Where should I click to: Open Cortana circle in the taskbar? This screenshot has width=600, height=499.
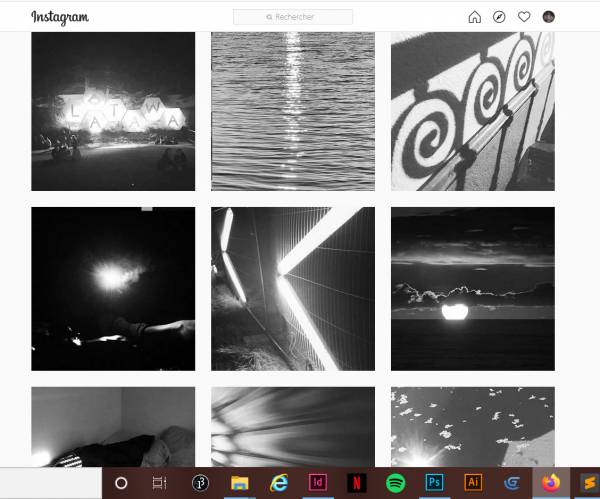pos(121,483)
